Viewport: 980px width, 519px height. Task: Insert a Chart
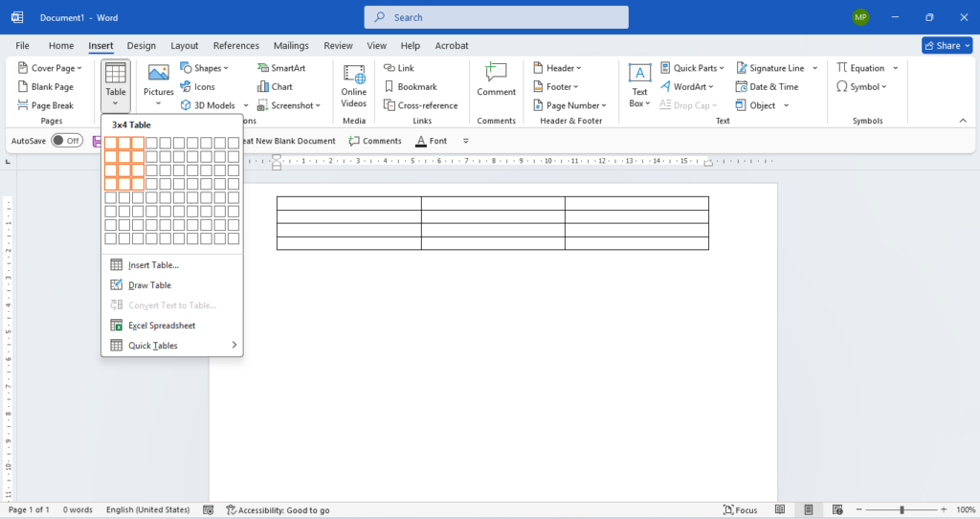pyautogui.click(x=275, y=87)
